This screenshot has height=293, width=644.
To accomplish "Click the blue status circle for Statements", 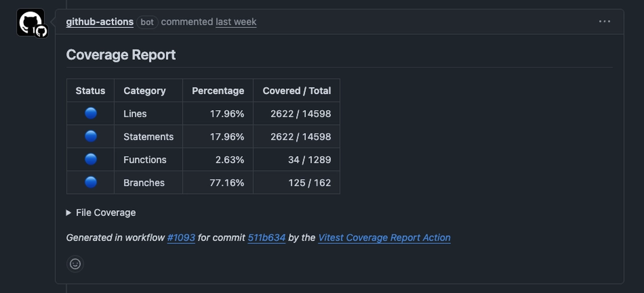I will pyautogui.click(x=91, y=136).
